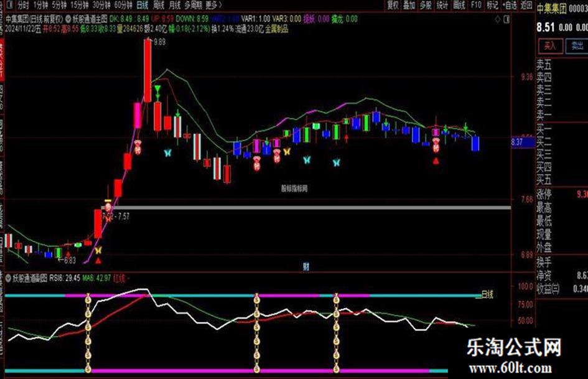Select the 30分钟 period tab
The height and width of the screenshot is (379, 588).
point(101,5)
